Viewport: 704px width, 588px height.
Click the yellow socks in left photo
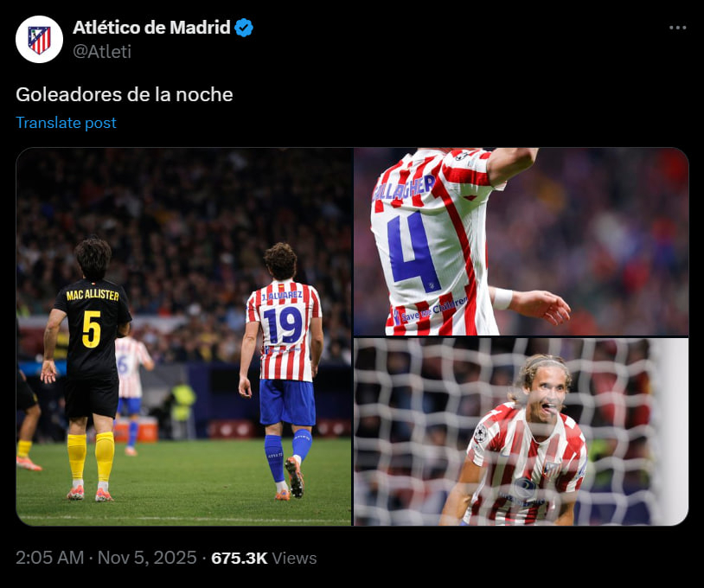[x=91, y=457]
